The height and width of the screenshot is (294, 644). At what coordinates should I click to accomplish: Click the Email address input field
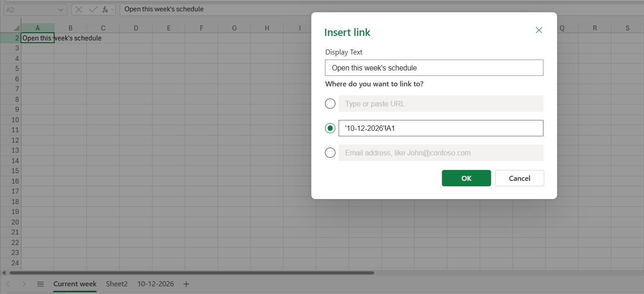[441, 153]
